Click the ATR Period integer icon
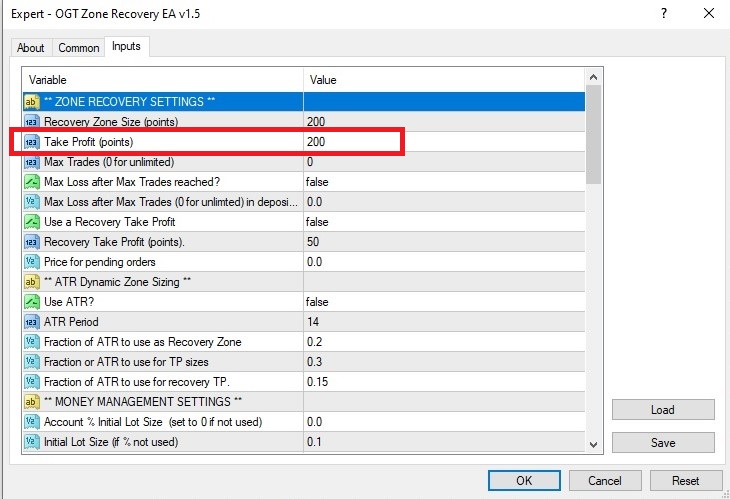730x499 pixels. click(32, 322)
